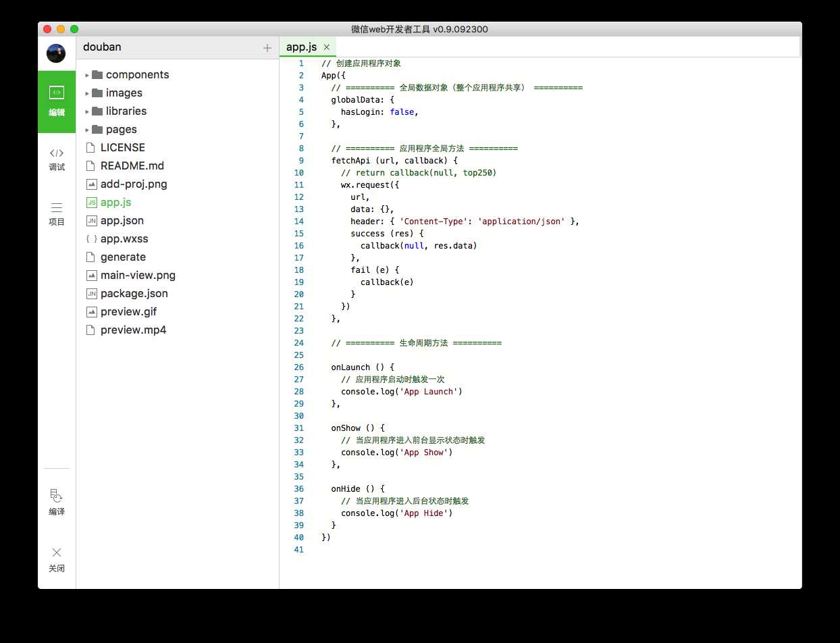Open package.json in the file tree
The image size is (840, 643).
(134, 293)
